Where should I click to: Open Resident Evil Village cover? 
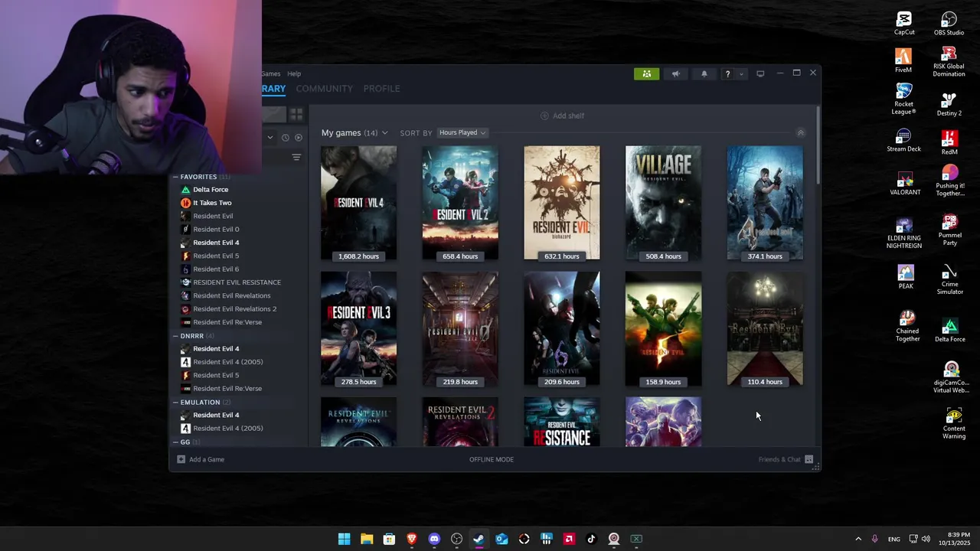tap(663, 204)
